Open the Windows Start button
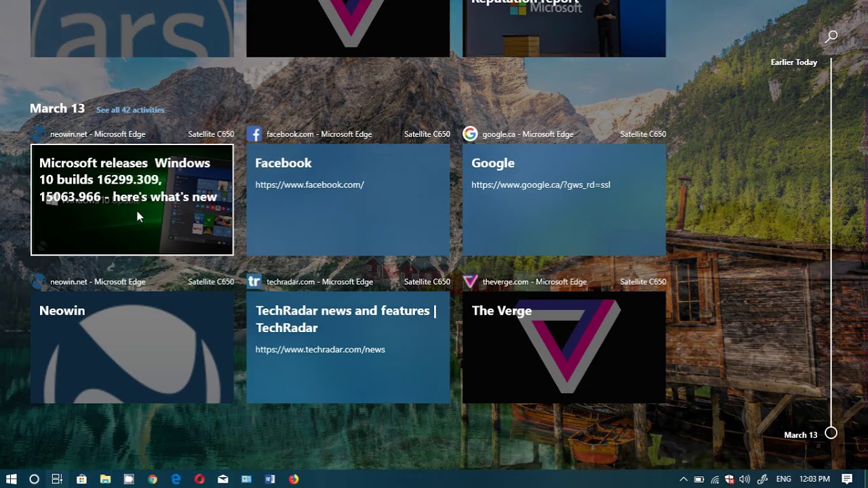Viewport: 868px width, 488px height. 12,479
